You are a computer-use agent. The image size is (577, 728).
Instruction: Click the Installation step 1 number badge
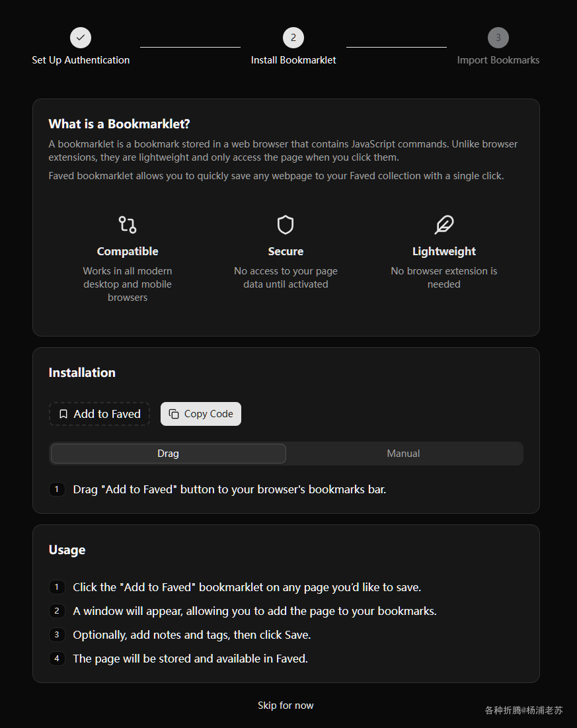(x=57, y=489)
